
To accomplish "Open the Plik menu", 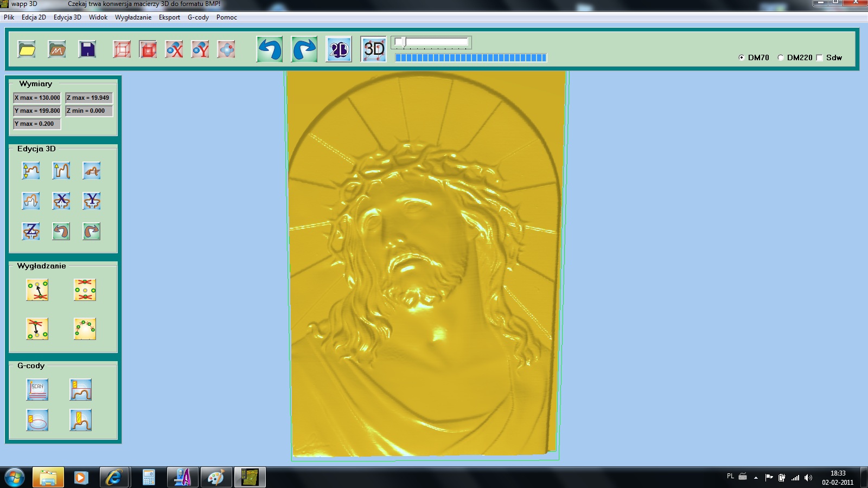I will 9,17.
